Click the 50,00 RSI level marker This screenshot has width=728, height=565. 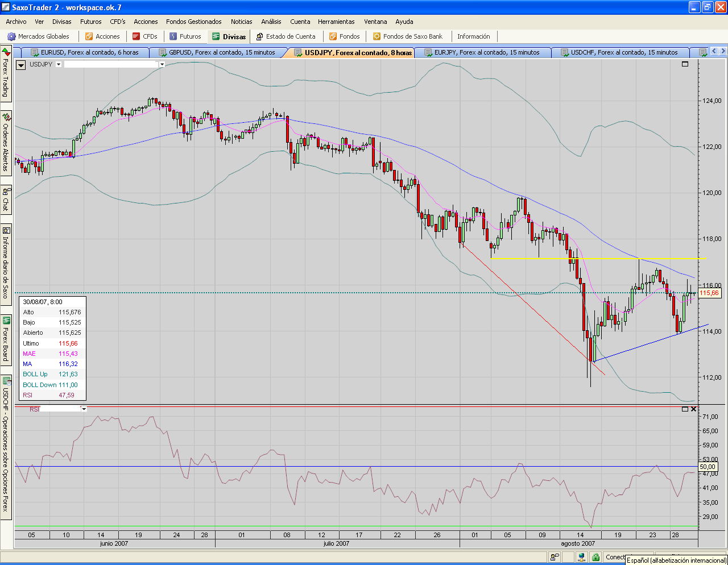tap(708, 467)
